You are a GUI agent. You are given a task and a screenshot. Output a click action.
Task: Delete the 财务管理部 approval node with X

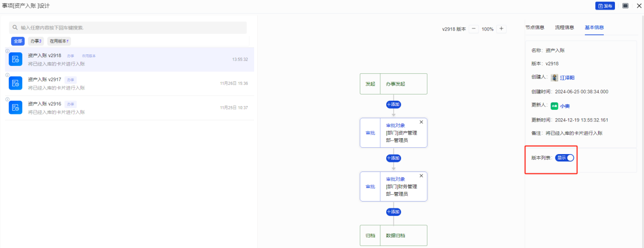421,176
